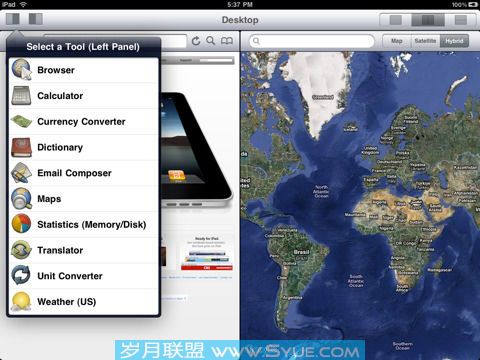Choose Browser from the tool list
Image resolution: width=480 pixels, height=360 pixels.
click(83, 70)
